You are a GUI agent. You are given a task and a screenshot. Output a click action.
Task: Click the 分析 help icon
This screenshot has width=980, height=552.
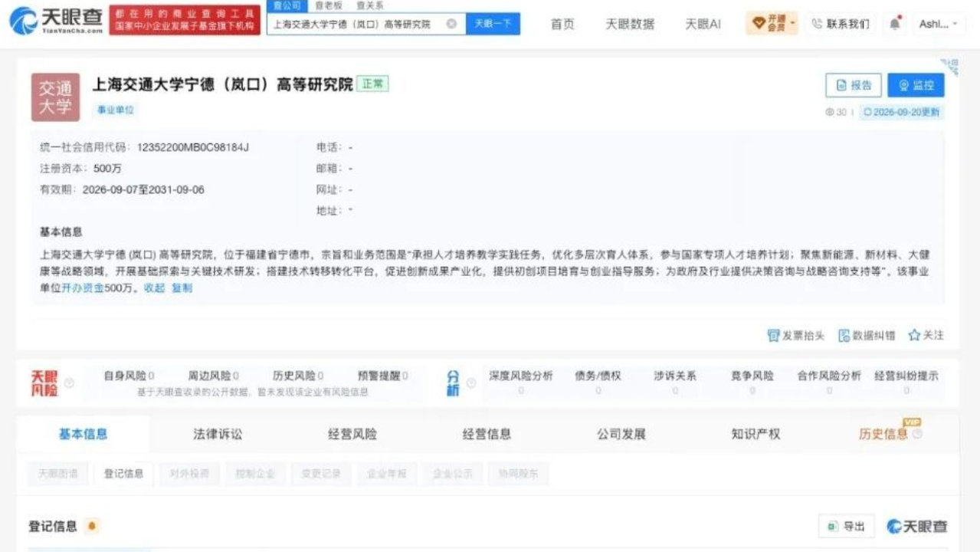click(x=471, y=383)
